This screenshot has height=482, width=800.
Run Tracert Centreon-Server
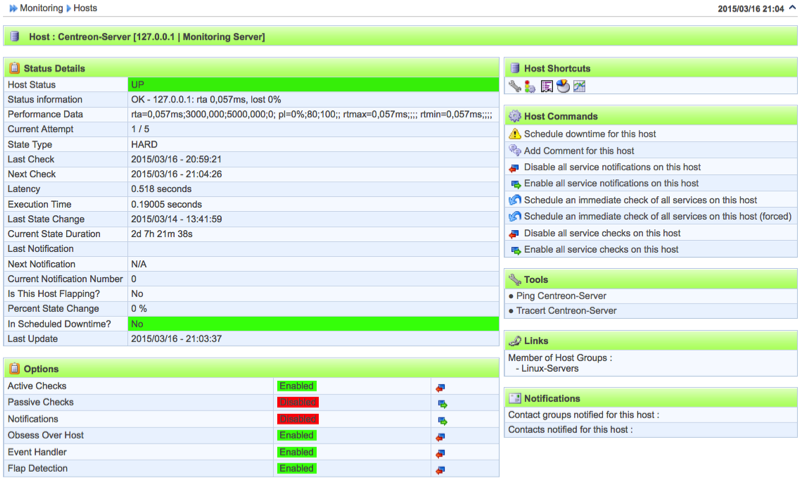[x=569, y=311]
